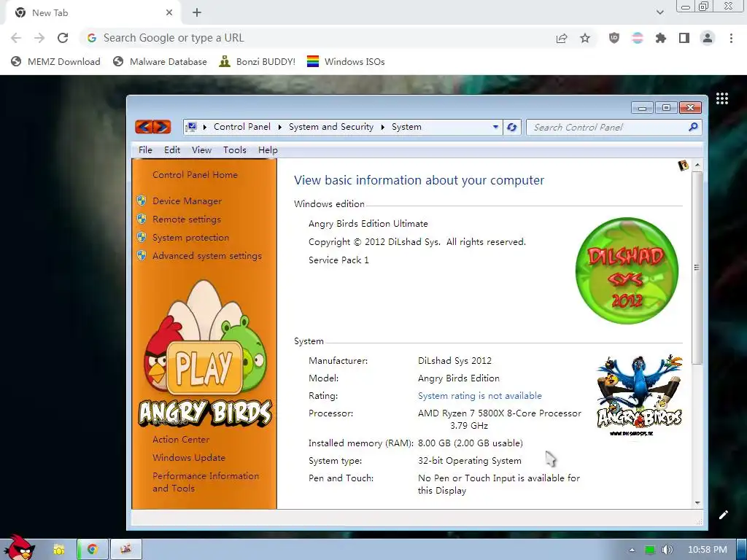Click Control Panel breadcrumb text

click(242, 127)
